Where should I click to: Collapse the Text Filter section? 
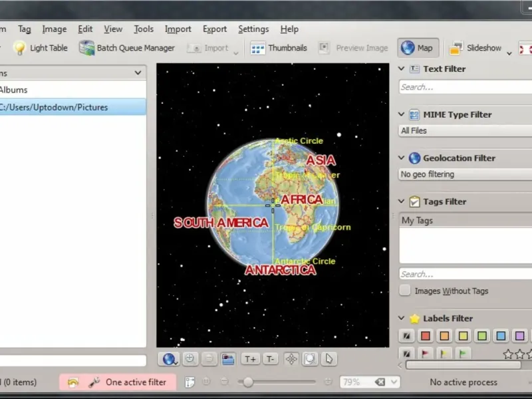[402, 68]
